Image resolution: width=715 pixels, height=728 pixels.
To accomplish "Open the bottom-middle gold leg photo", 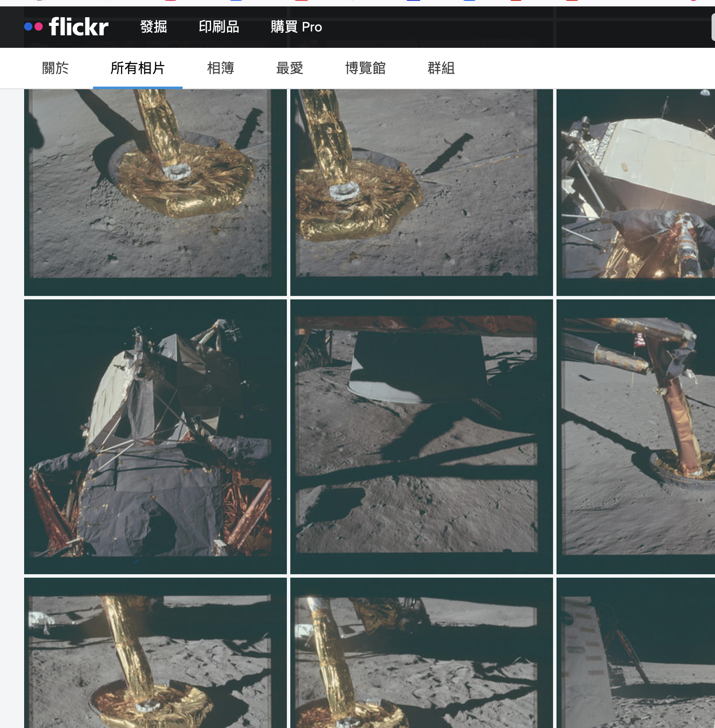I will pos(421,653).
